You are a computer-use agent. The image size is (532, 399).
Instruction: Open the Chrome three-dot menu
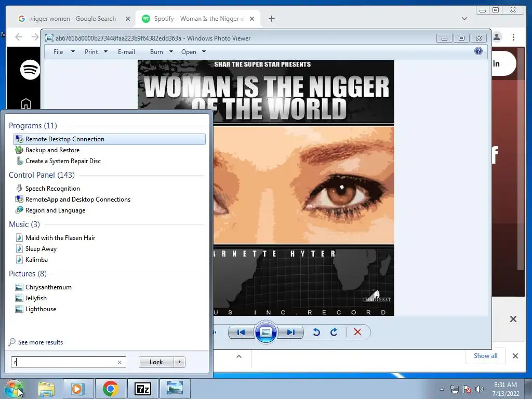coord(513,37)
